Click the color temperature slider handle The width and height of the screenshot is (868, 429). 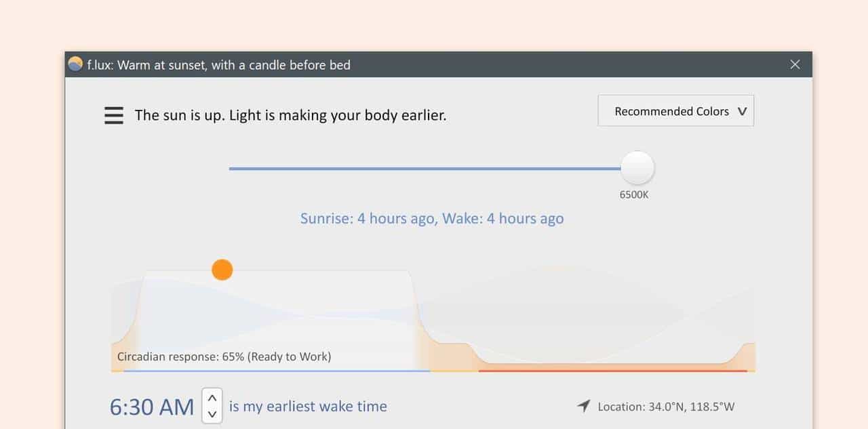click(x=637, y=168)
